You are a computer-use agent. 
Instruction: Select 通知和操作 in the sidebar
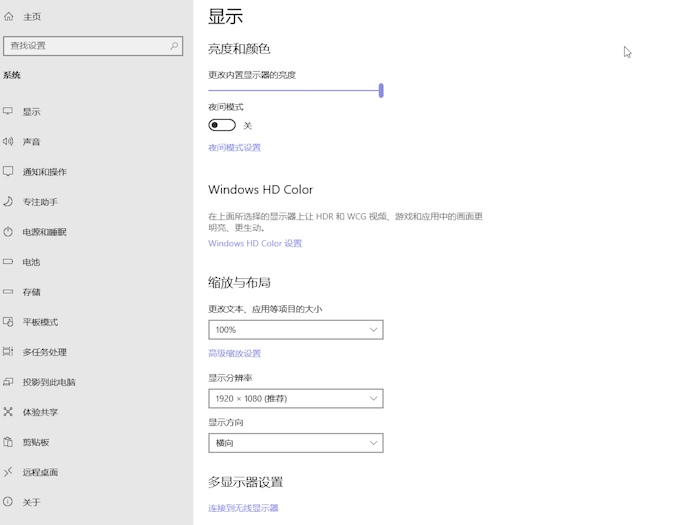45,172
